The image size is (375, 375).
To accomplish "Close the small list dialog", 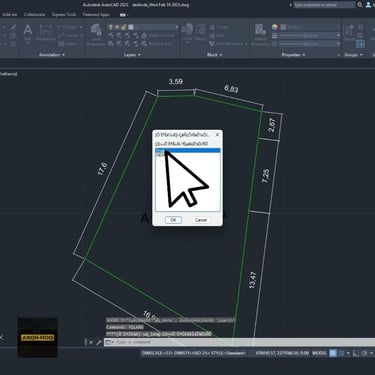I will coord(217,135).
